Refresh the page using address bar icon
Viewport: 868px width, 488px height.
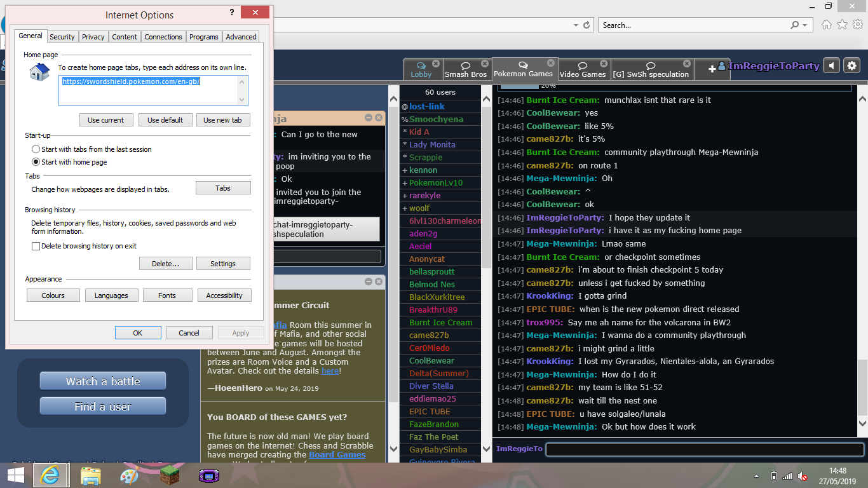[x=586, y=25]
